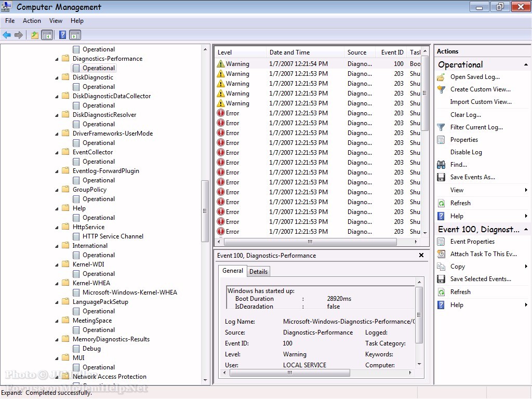Click the Find binoculars icon

(x=441, y=165)
